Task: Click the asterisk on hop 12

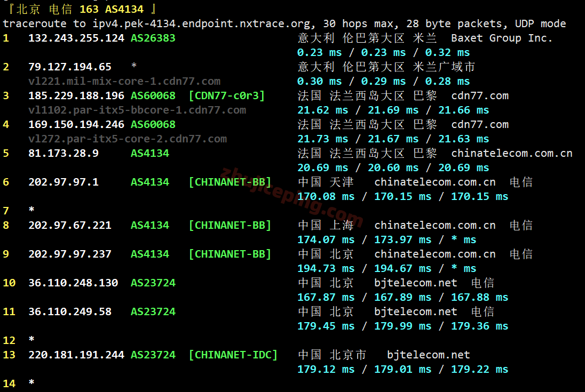Action: point(31,339)
